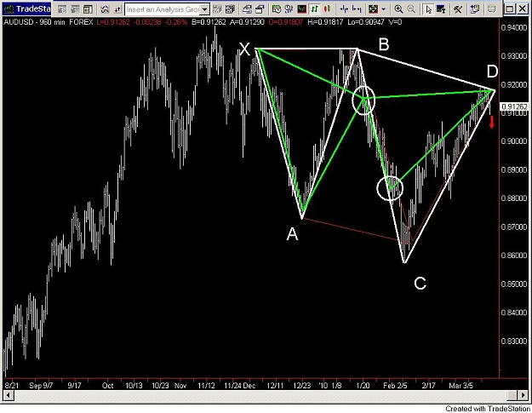Click the 0.88000 price axis label
Viewport: 532px width, 413px height.
coord(514,198)
